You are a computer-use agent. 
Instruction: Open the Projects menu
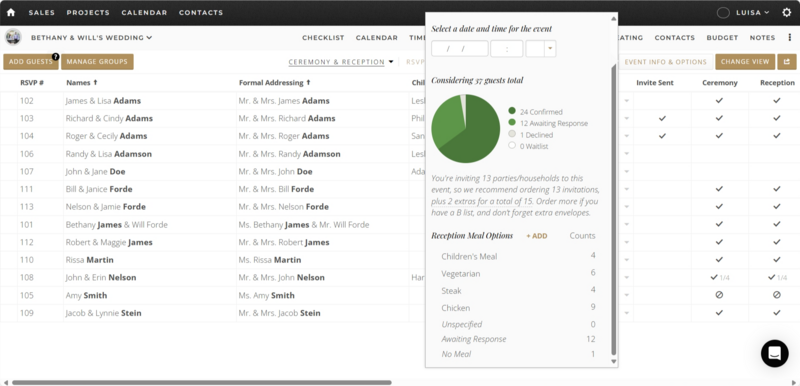point(88,12)
